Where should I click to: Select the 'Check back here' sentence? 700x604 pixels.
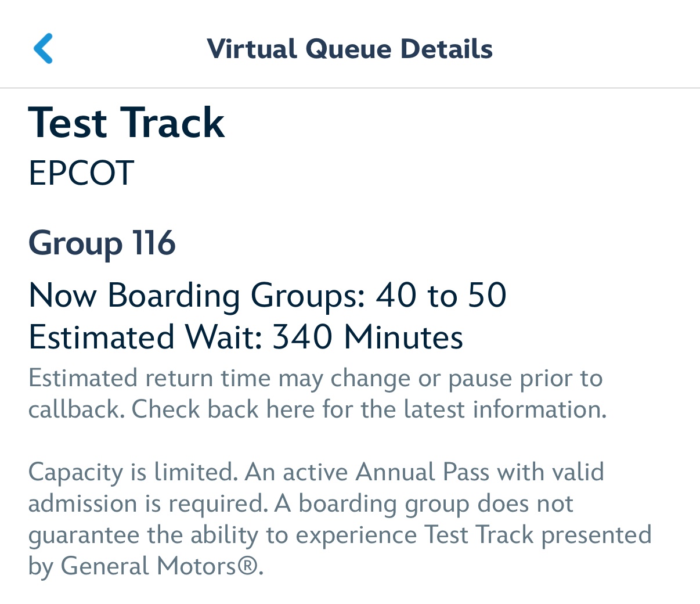(x=369, y=409)
